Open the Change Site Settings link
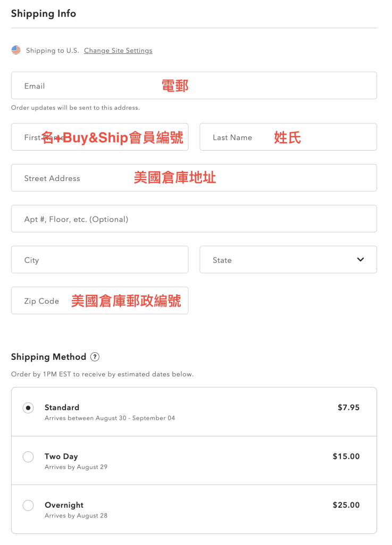This screenshot has width=392, height=545. [x=118, y=51]
